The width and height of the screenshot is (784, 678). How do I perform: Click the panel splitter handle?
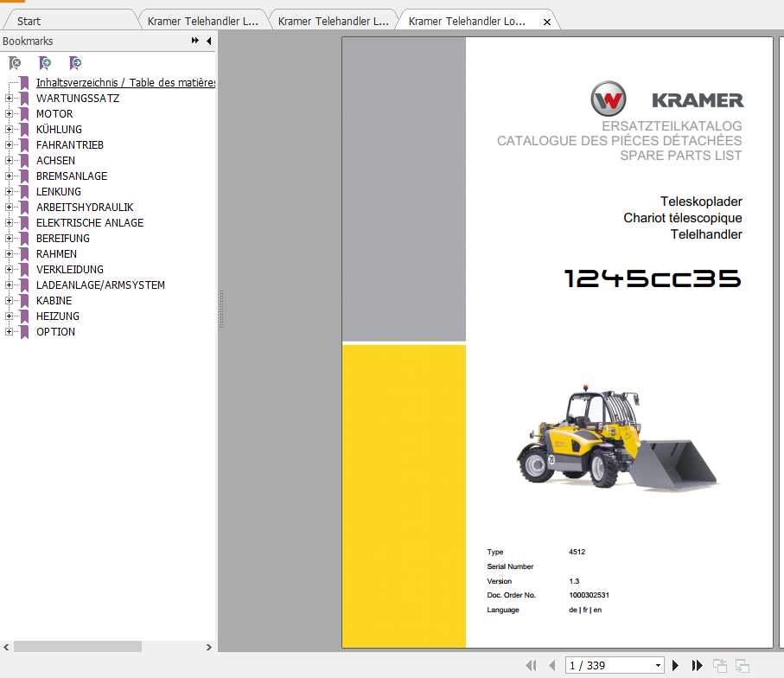pos(221,310)
